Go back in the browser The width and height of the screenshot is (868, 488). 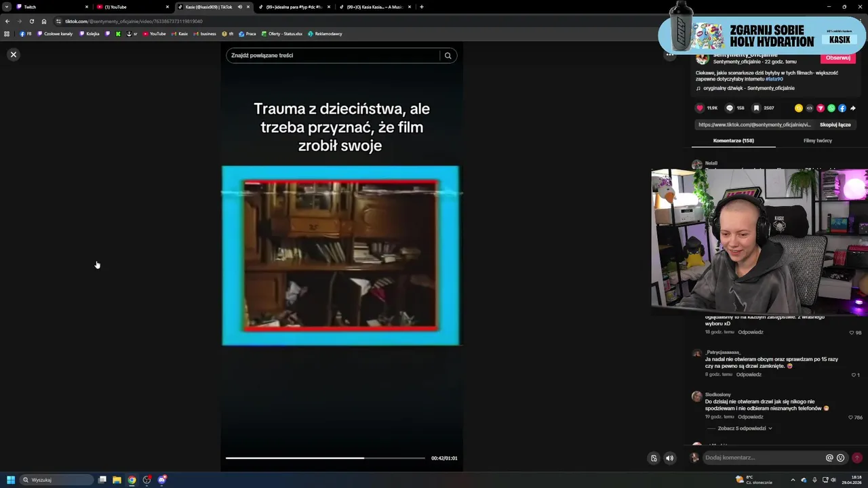(7, 21)
